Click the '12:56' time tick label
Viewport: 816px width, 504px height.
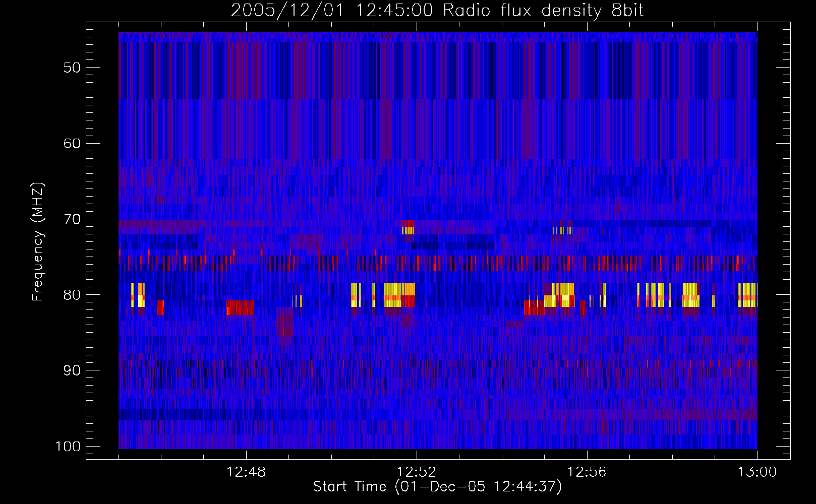[587, 472]
